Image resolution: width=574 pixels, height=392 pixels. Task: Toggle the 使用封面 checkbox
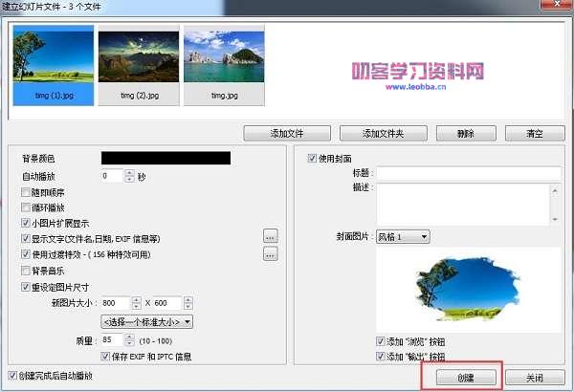click(x=312, y=158)
